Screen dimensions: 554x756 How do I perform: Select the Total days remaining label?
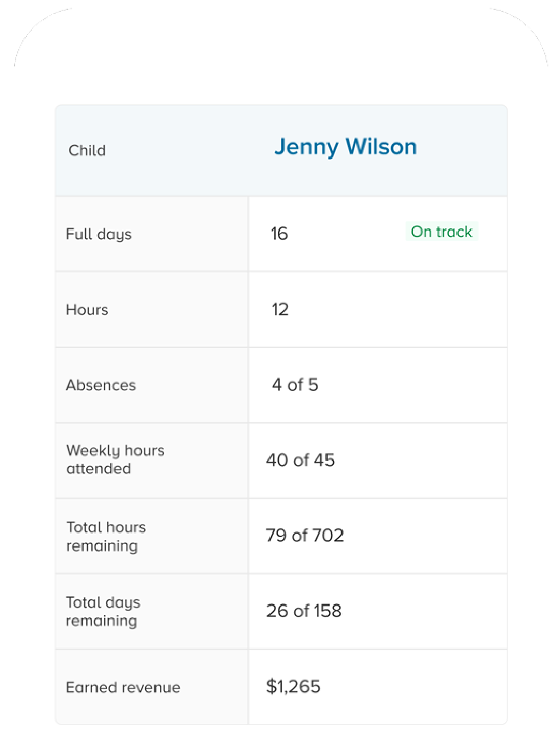coord(103,611)
